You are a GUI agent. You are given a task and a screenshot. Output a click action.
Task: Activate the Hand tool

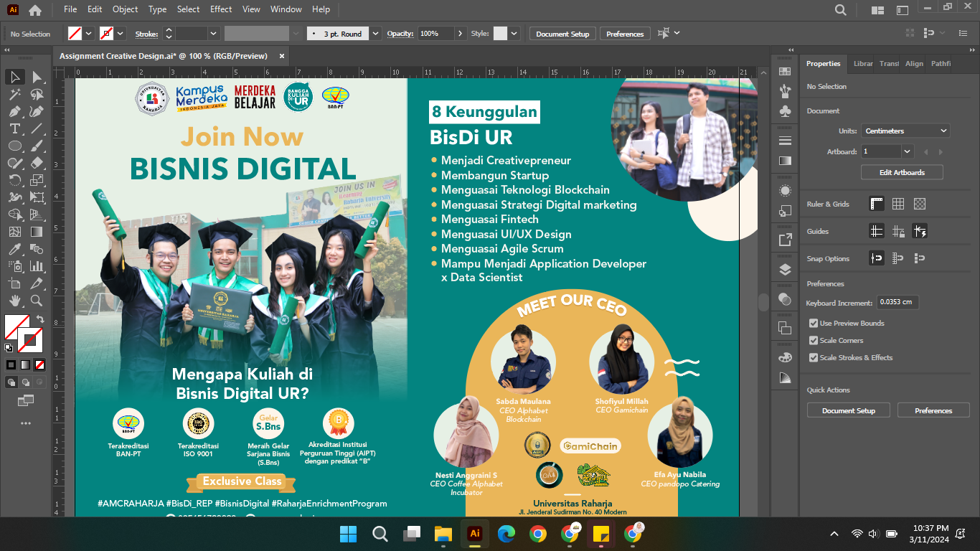tap(14, 301)
